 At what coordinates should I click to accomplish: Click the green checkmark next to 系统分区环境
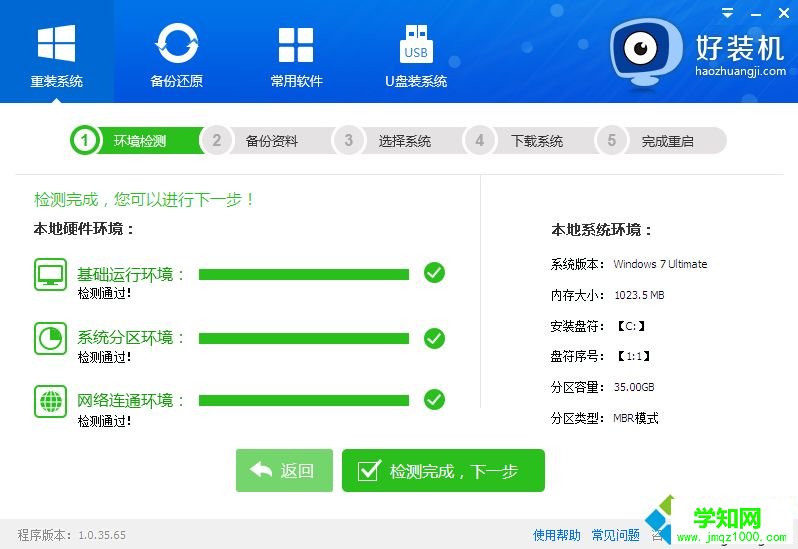pyautogui.click(x=434, y=338)
